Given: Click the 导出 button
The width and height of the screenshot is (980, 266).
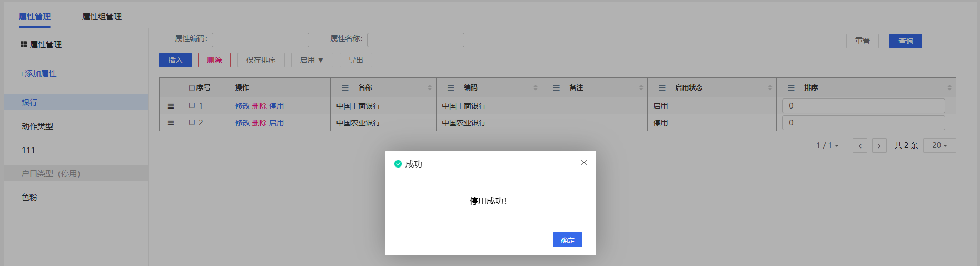Looking at the screenshot, I should pyautogui.click(x=356, y=60).
